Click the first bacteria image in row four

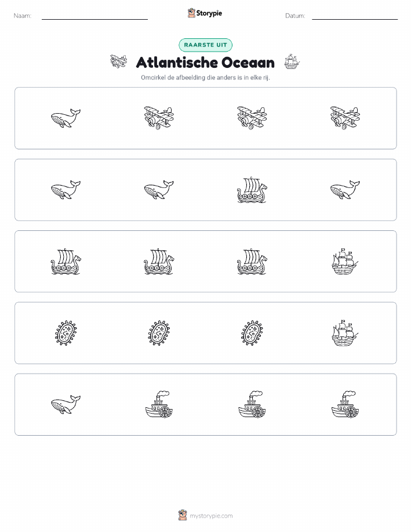click(x=66, y=333)
